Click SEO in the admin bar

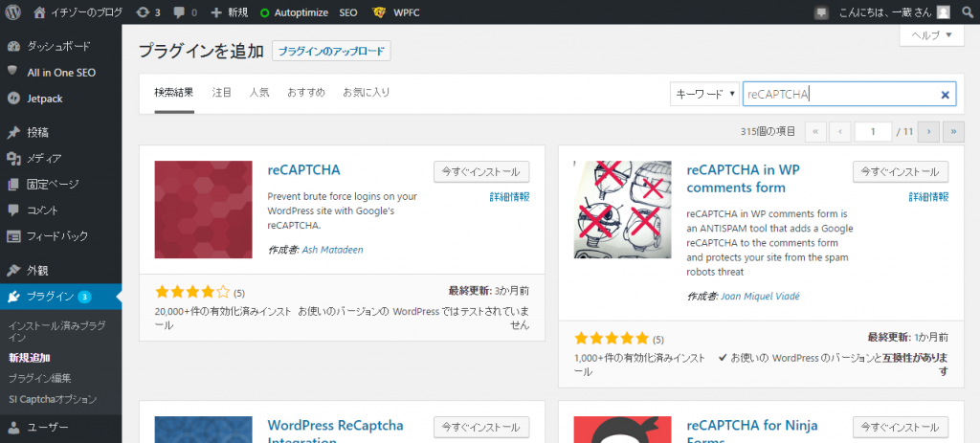coord(348,11)
